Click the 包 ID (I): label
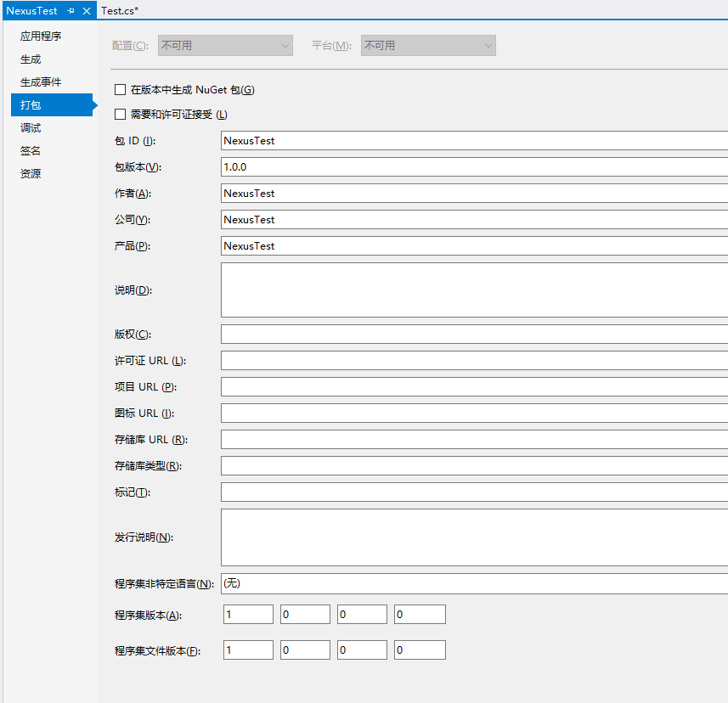The image size is (728, 703). 135,141
